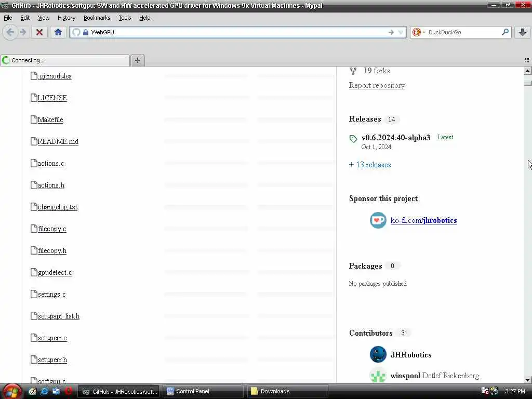The height and width of the screenshot is (399, 532).
Task: Click the go arrow in the address bar
Action: (x=391, y=32)
